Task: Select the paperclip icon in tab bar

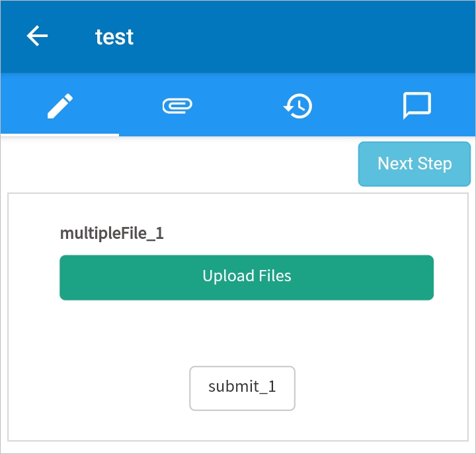Action: (178, 105)
